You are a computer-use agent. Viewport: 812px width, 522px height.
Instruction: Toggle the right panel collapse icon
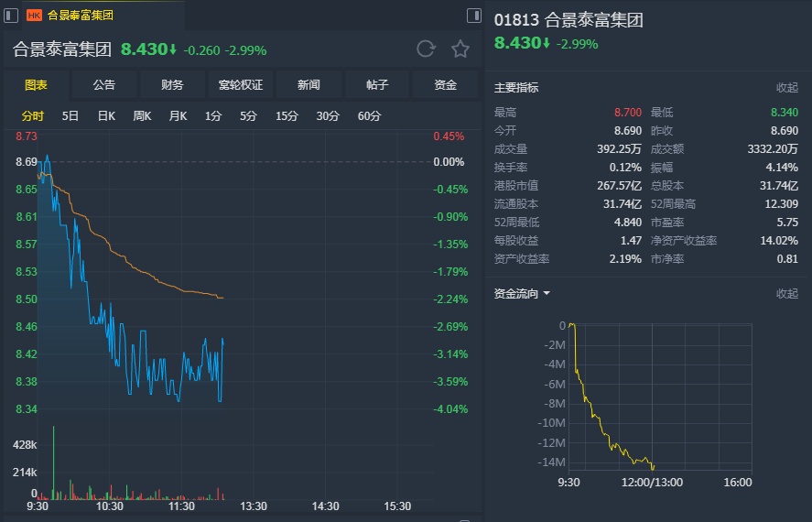pos(474,16)
